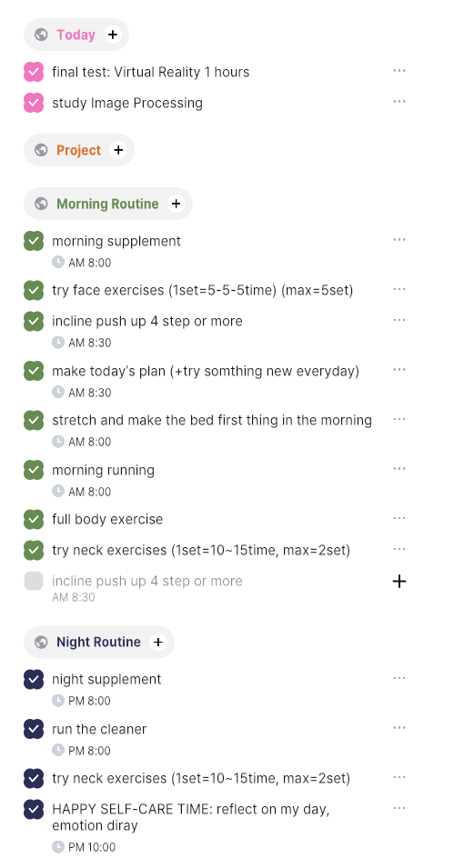Check the greyed-out incline push up checkbox

34,582
